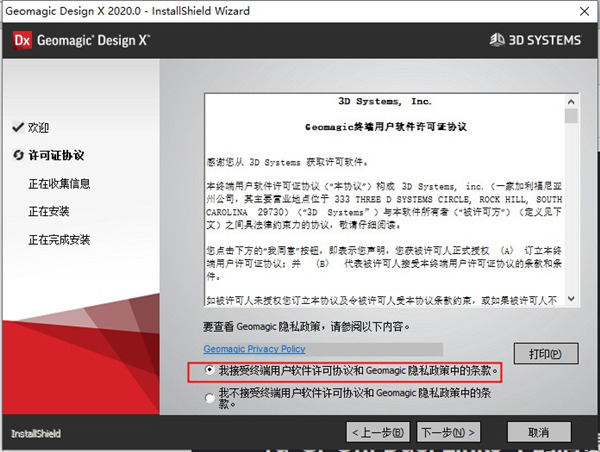Select the 许可证协议 step label
This screenshot has height=452, width=600.
[x=56, y=155]
